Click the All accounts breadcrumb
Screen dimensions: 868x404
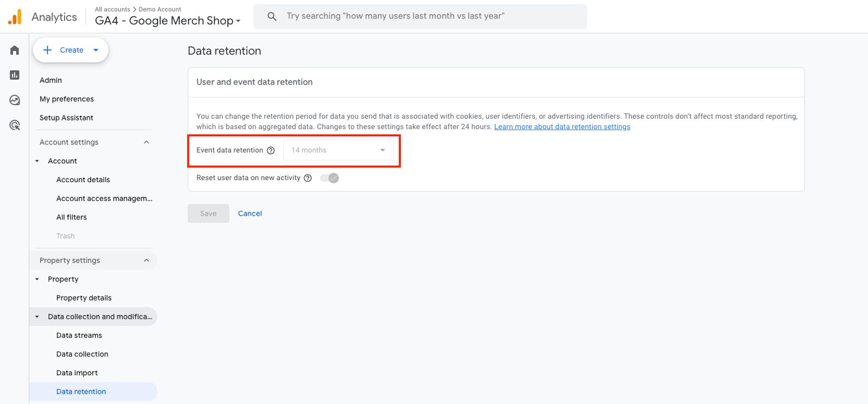pyautogui.click(x=112, y=9)
